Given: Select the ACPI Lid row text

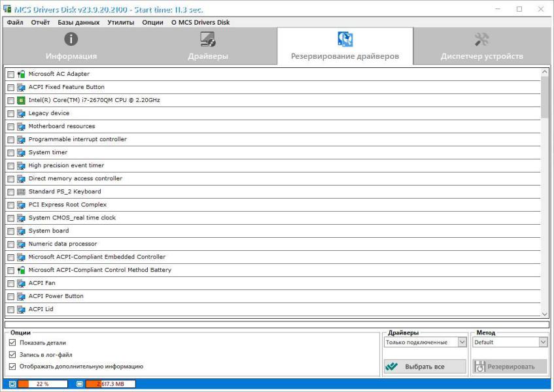Looking at the screenshot, I should pyautogui.click(x=41, y=309).
